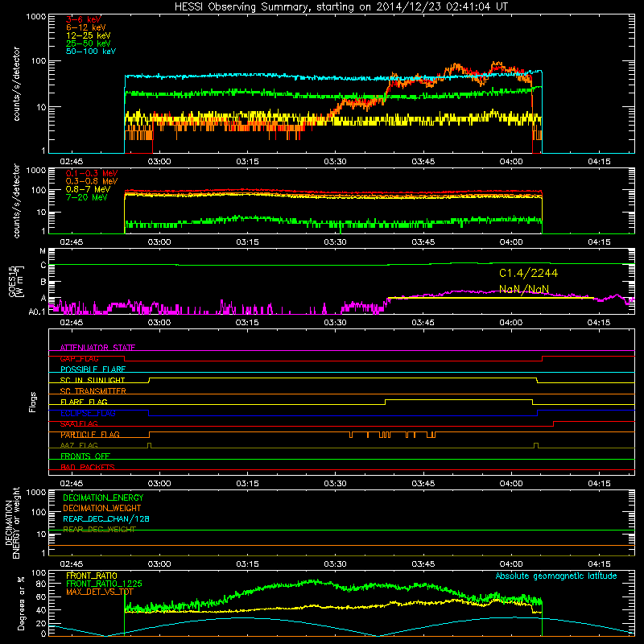Click the ATTENUATOR_STATE flag label

click(x=97, y=348)
